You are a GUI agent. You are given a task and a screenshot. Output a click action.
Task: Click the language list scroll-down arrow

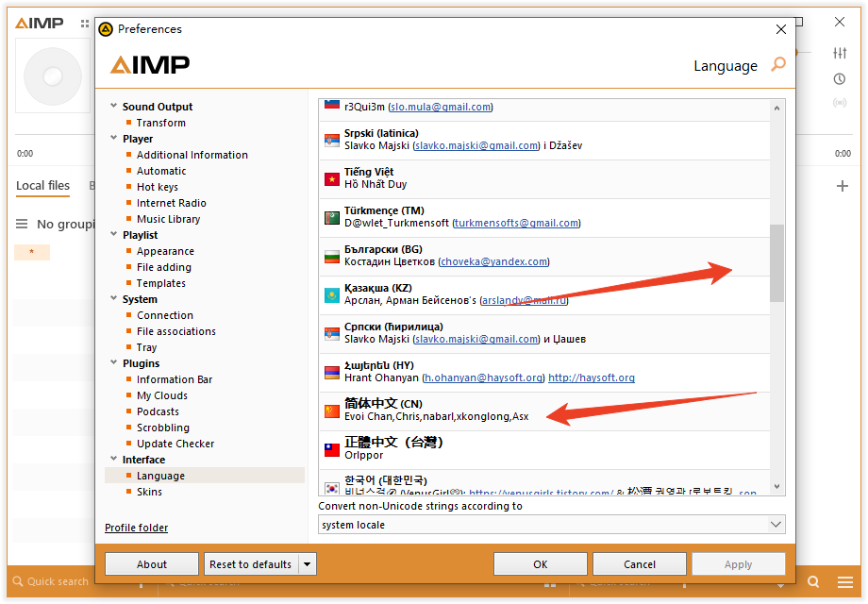point(776,487)
